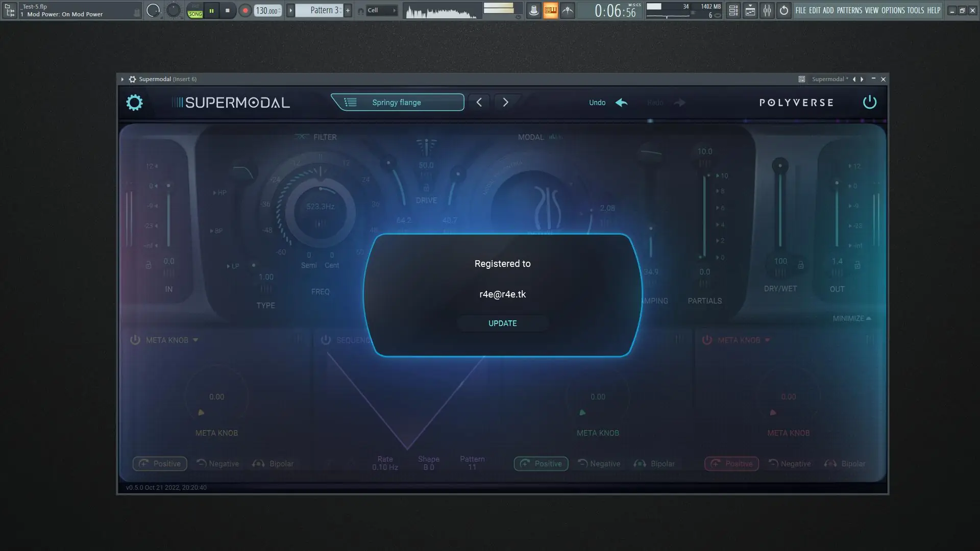Go to the previous preset arrow
This screenshot has width=980, height=551.
coord(479,103)
